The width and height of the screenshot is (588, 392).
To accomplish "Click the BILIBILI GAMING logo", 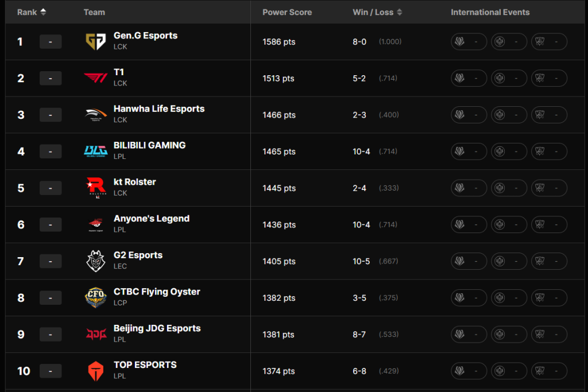I will pyautogui.click(x=95, y=151).
